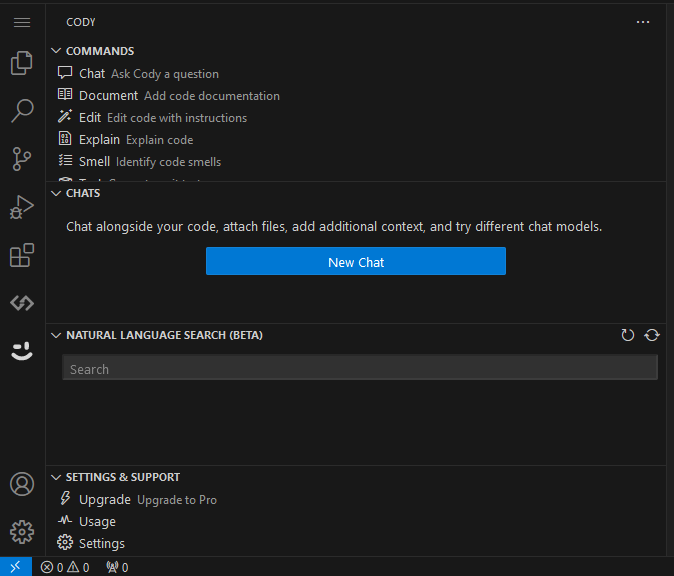The width and height of the screenshot is (674, 576).
Task: Click the Smell checklist icon
Action: 65,160
